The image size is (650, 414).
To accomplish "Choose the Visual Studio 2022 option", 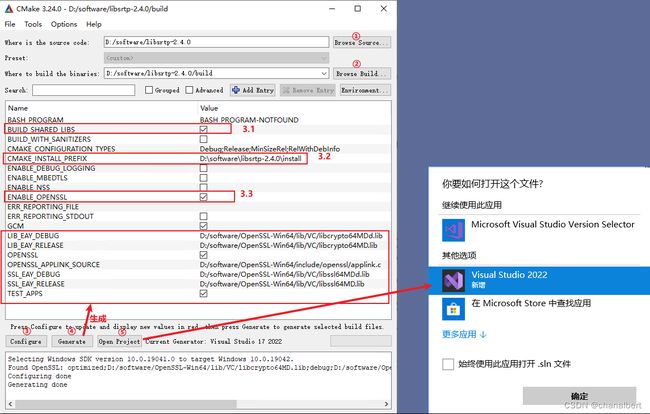I will 539,281.
